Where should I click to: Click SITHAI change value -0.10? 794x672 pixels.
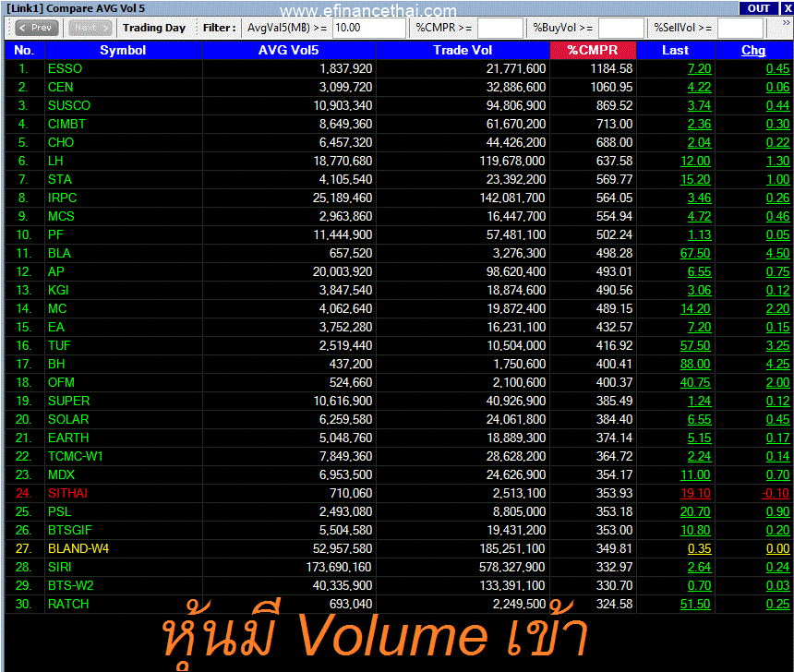[x=776, y=493]
